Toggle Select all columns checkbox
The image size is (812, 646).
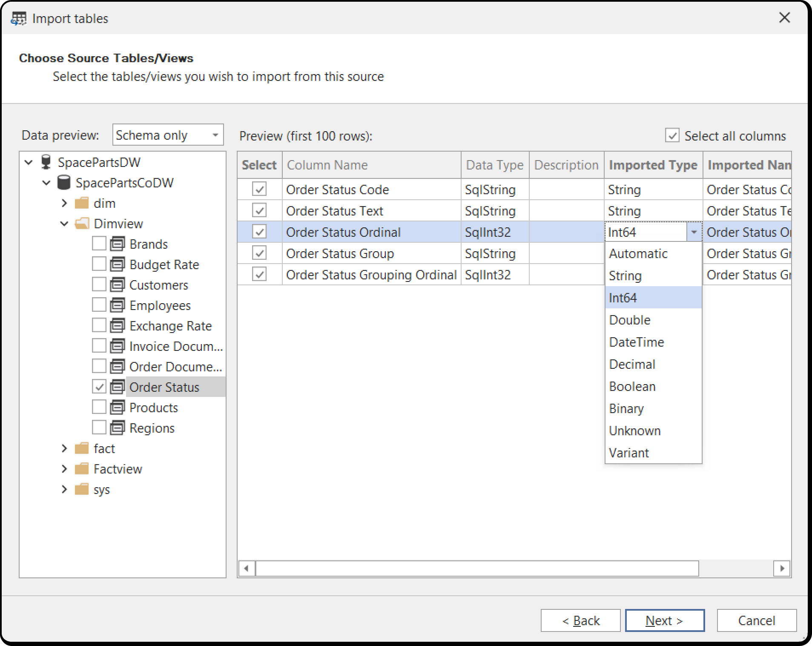click(672, 136)
